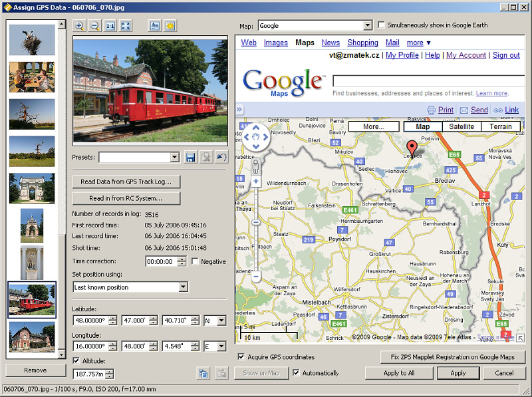Zoom map in with plus button
Image resolution: width=532 pixels, height=397 pixels.
pos(256,182)
